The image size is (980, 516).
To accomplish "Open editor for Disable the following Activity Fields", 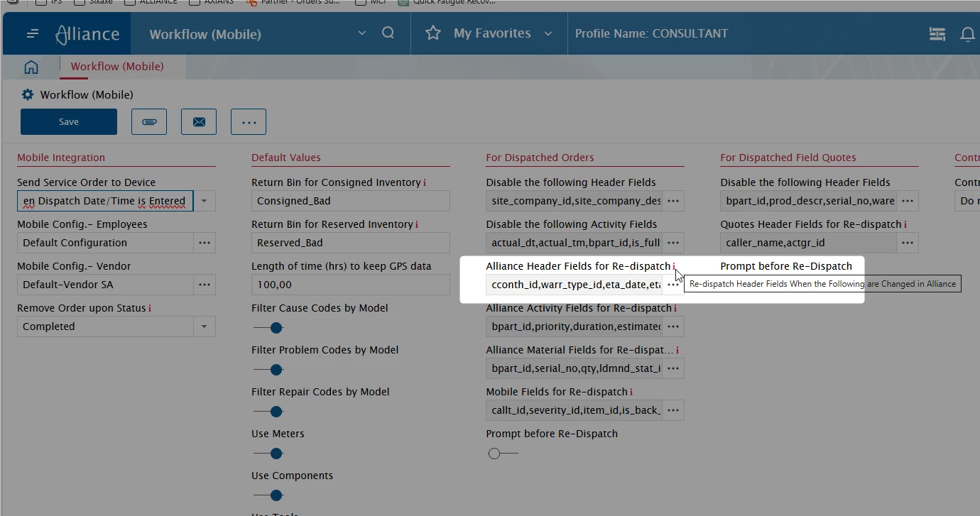I will tap(673, 243).
